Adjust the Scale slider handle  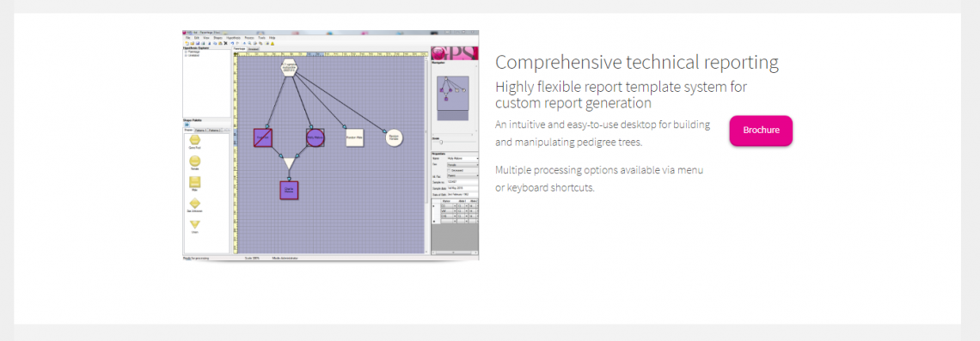tap(441, 142)
